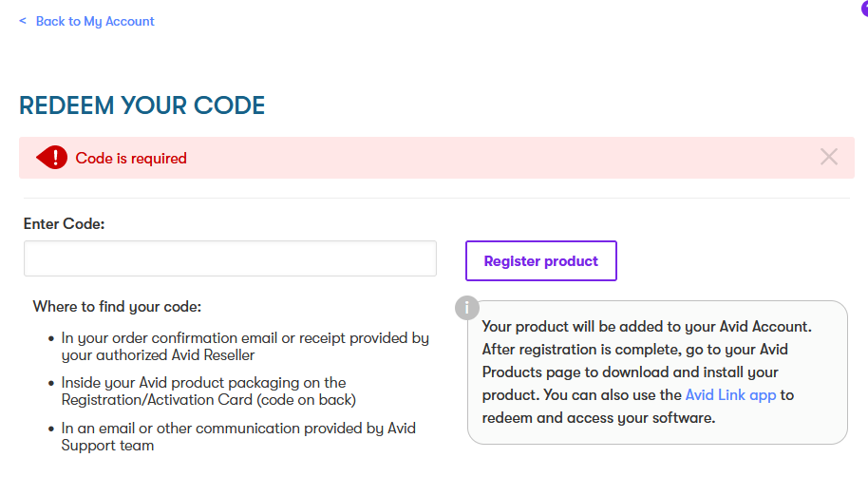868x496 pixels.
Task: Click the REDEEM YOUR CODE heading
Action: tap(142, 105)
